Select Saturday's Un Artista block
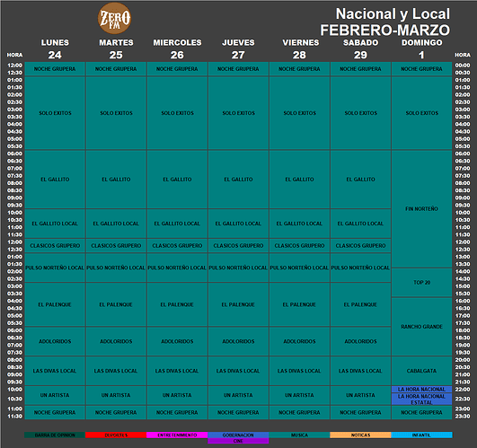 pyautogui.click(x=360, y=395)
